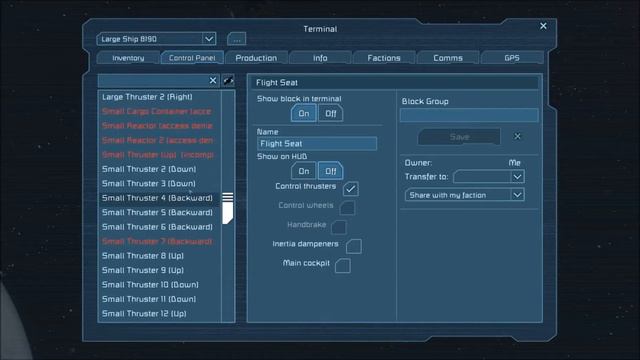Viewport: 640px width, 360px height.
Task: Switch to the Inventory tab
Action: [x=128, y=58]
